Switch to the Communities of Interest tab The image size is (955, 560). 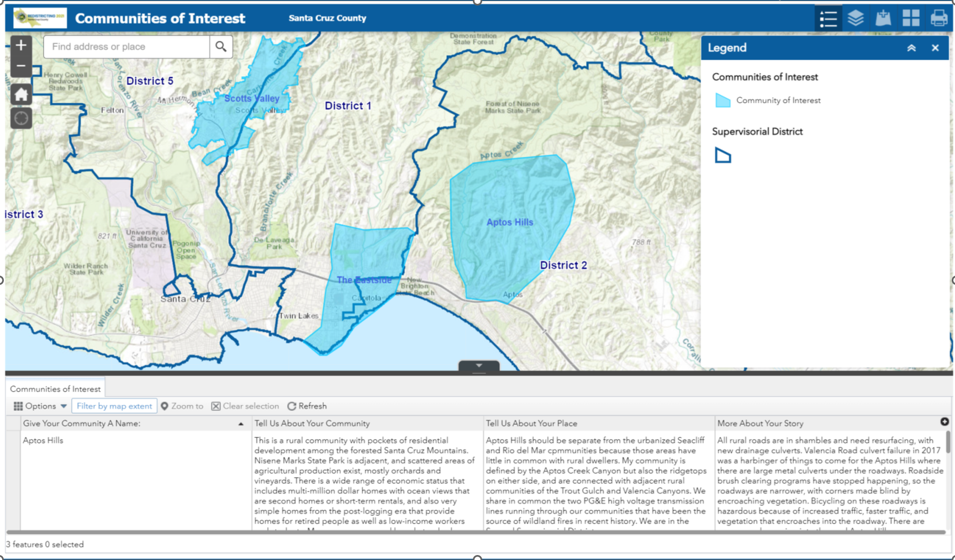point(55,388)
